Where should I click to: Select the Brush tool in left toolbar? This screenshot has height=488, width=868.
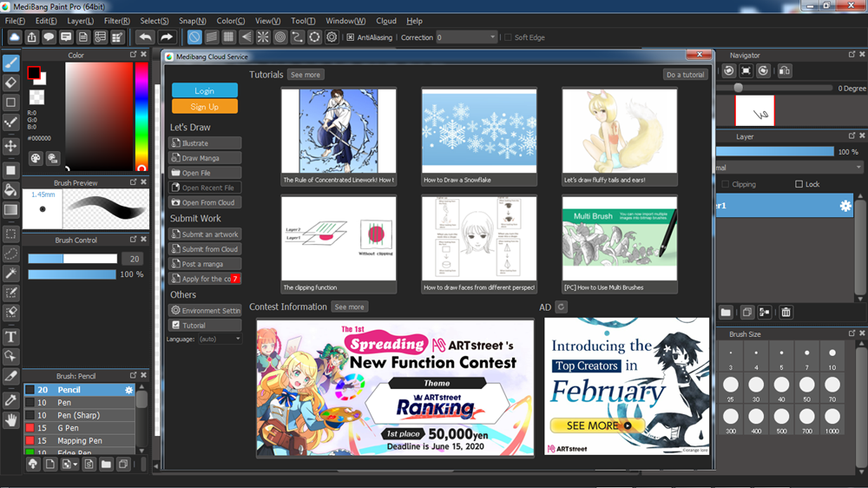(10, 63)
